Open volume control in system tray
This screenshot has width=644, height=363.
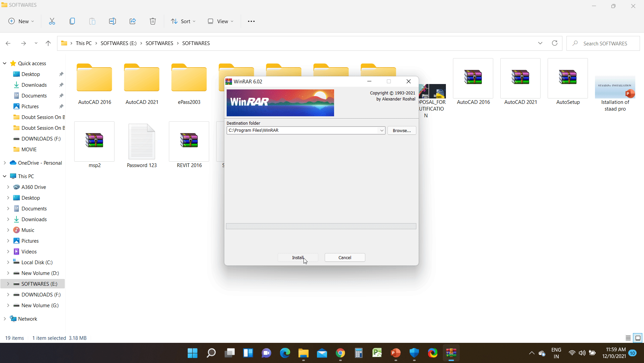click(582, 353)
